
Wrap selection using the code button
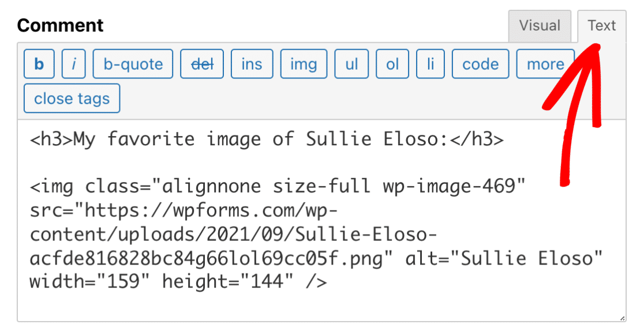pos(480,64)
